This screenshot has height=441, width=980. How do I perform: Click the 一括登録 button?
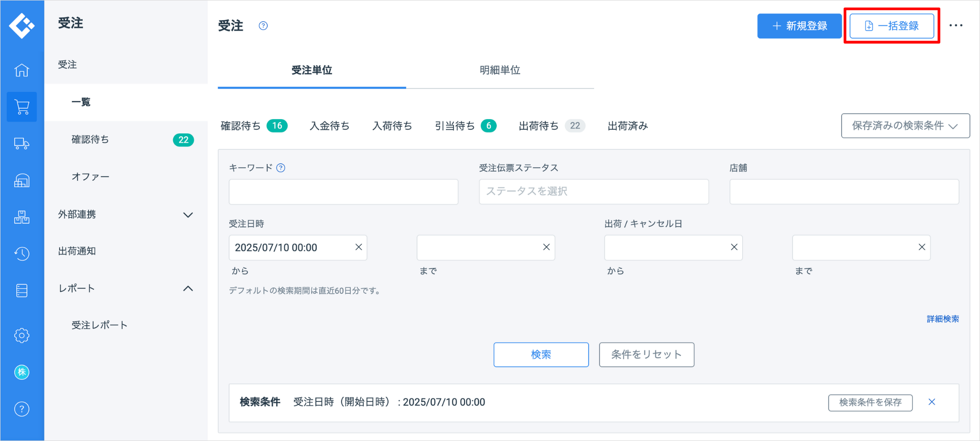[x=891, y=26]
